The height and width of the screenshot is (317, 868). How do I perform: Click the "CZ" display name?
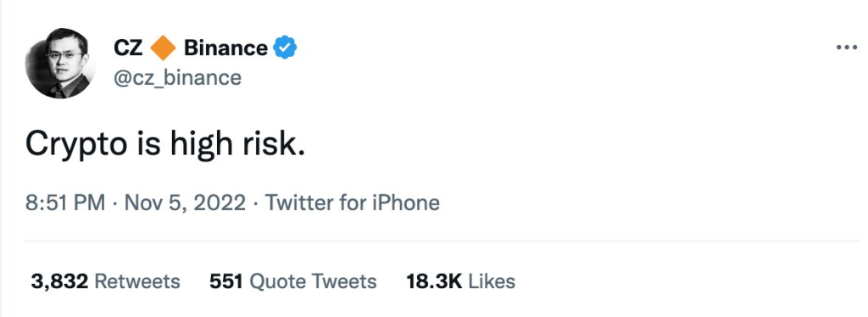[129, 48]
